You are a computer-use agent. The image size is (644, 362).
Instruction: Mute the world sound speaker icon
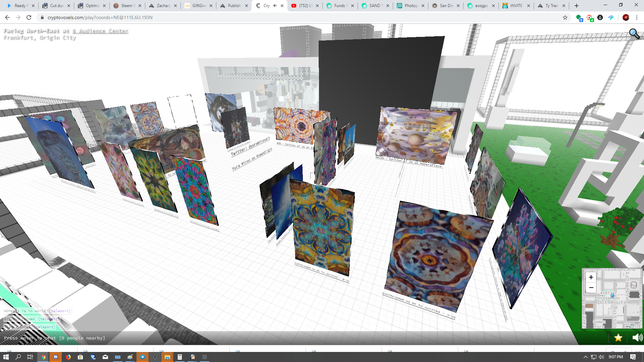pos(637,338)
